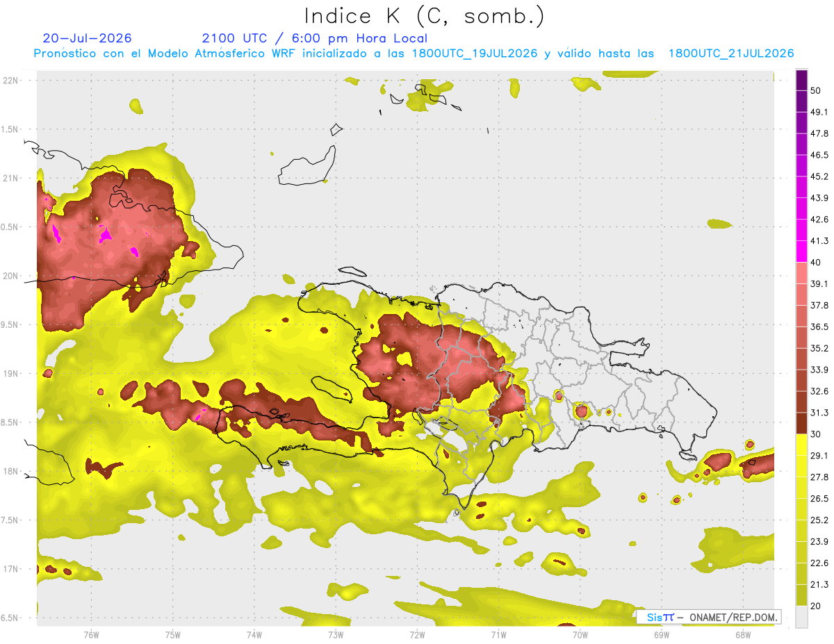Click the "Indice K (C, somb.)" title
The image size is (834, 644).
click(424, 16)
